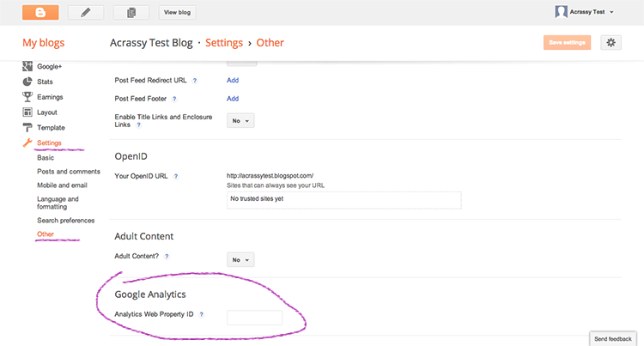Click the OpenID URL blogspot address
The width and height of the screenshot is (644, 346).
(x=270, y=176)
